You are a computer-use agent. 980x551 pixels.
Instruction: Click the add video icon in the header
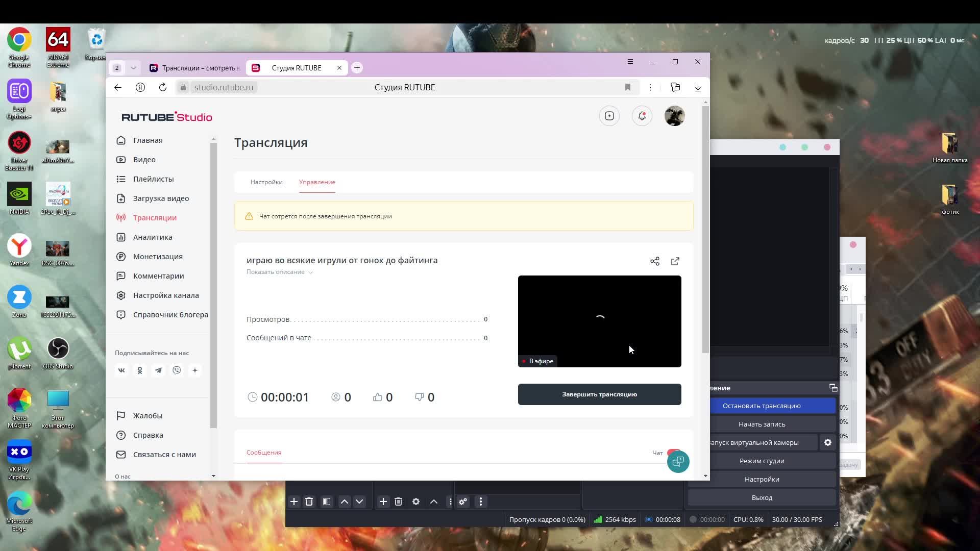[x=609, y=116]
